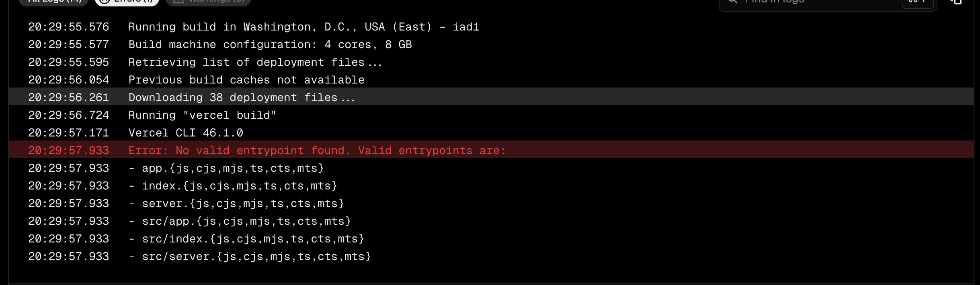This screenshot has width=980, height=285.
Task: Click the src/index.{js,cjs,...} entrypoint line
Action: click(491, 239)
